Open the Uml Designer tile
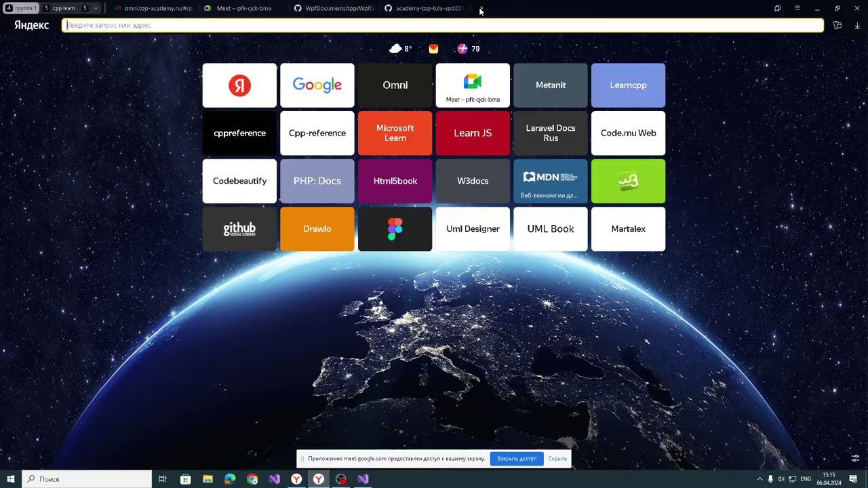Image resolution: width=868 pixels, height=488 pixels. [473, 229]
